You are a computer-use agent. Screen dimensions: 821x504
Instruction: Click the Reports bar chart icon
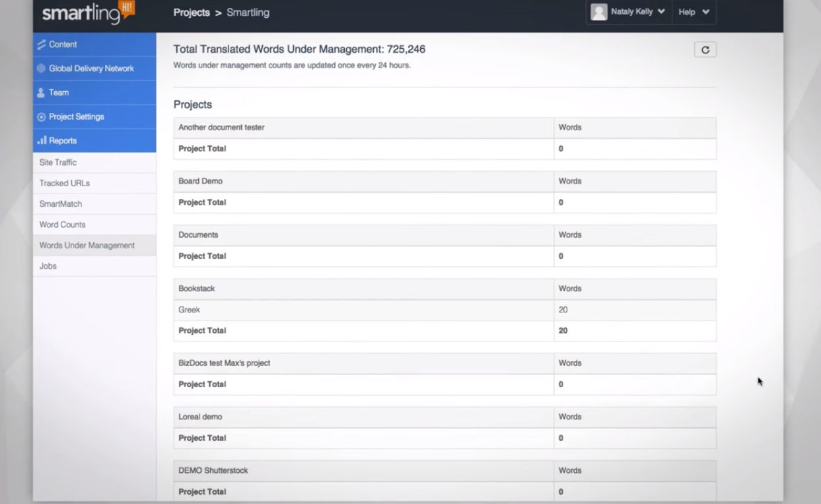click(42, 141)
